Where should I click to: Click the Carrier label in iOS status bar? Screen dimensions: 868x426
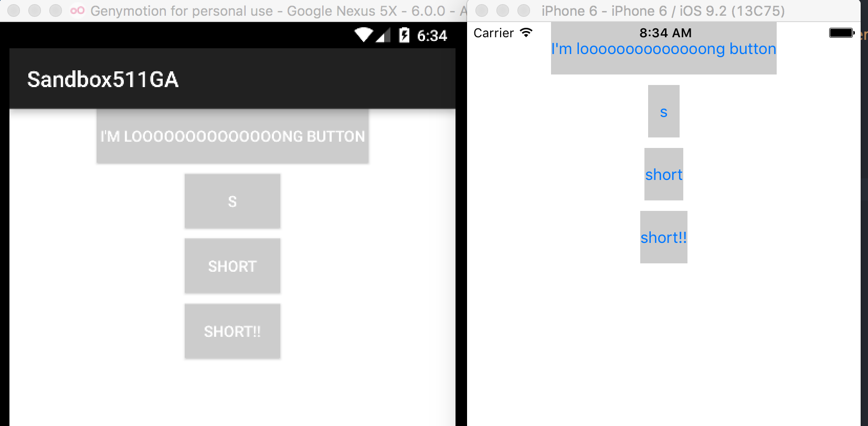pyautogui.click(x=493, y=33)
